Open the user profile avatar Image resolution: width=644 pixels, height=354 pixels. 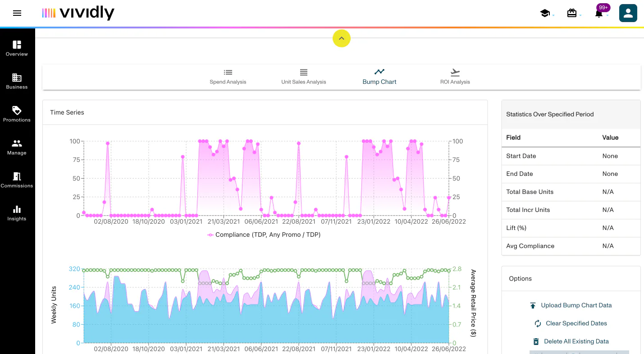coord(628,13)
